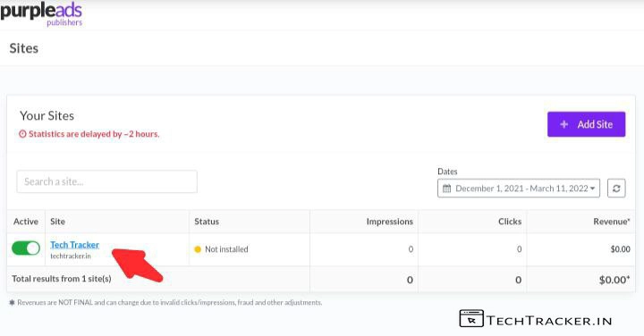This screenshot has height=336, width=644.
Task: Click the Site column header
Action: point(57,222)
